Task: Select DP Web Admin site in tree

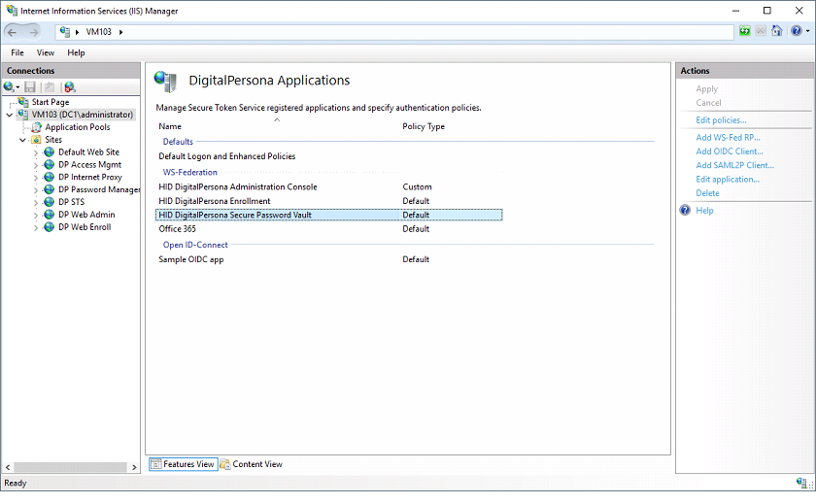Action: point(85,215)
